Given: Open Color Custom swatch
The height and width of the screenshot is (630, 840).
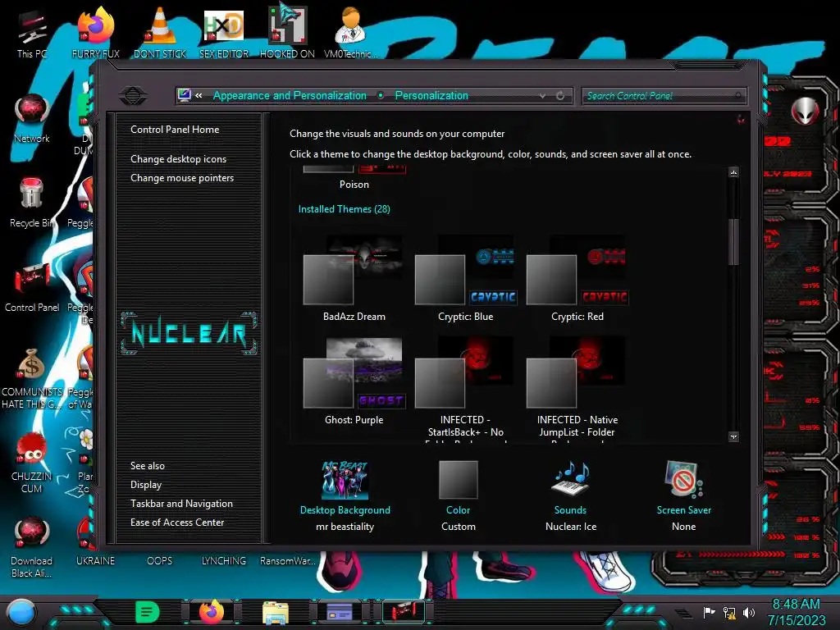Looking at the screenshot, I should pyautogui.click(x=458, y=480).
